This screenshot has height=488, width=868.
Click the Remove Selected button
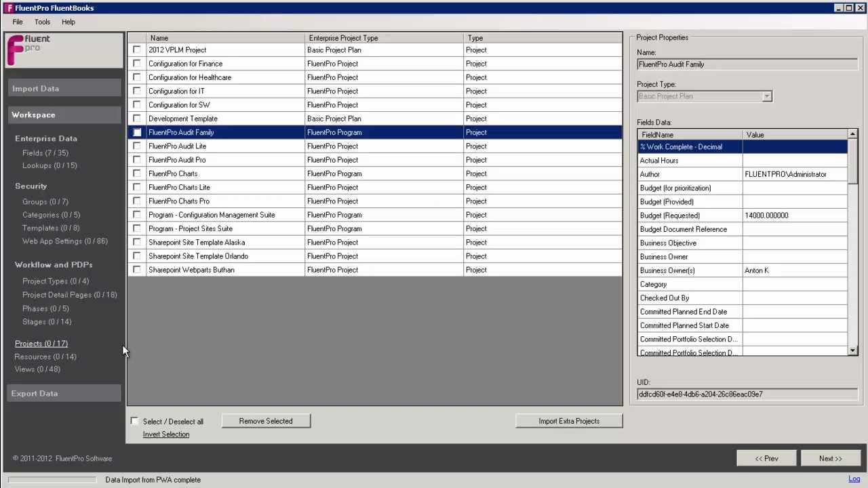[x=266, y=421]
